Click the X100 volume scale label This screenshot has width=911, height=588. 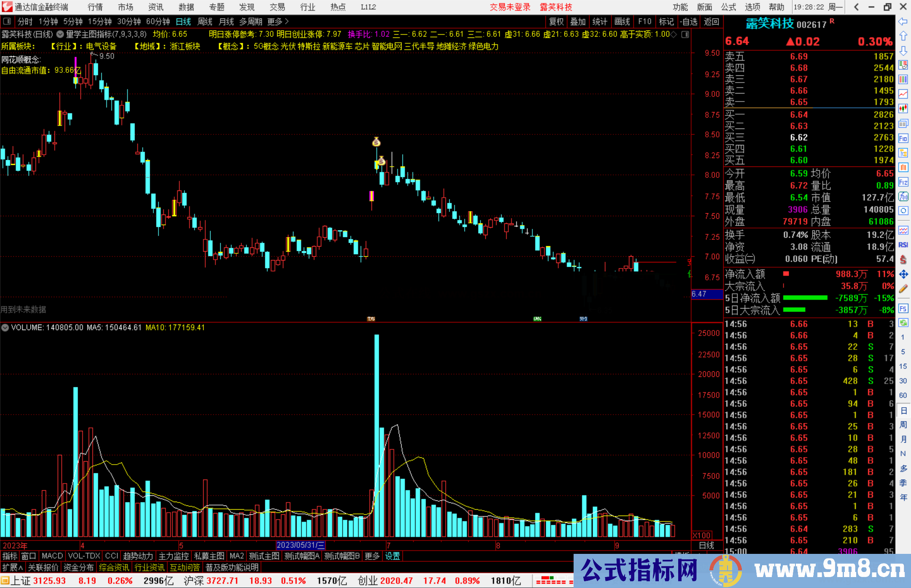[702, 535]
